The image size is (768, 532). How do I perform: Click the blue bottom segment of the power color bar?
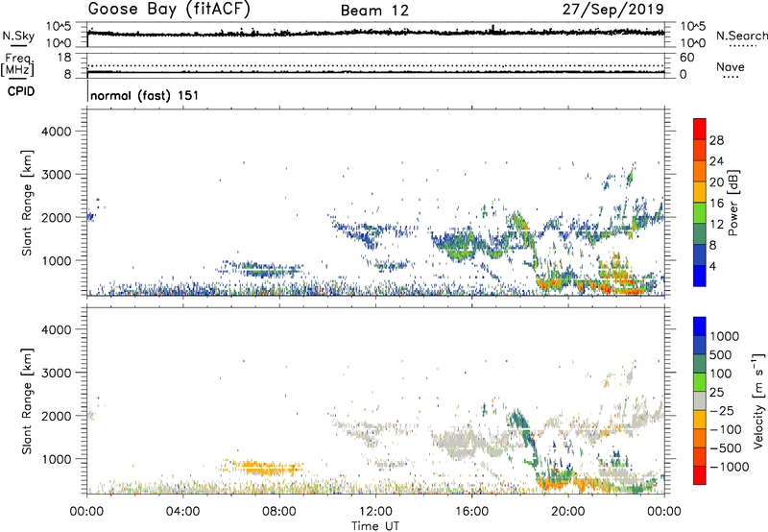(700, 277)
